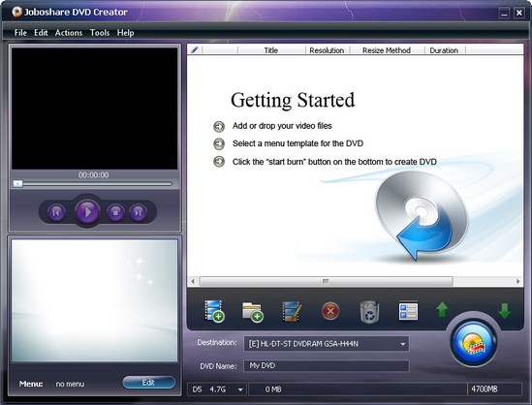This screenshot has width=532, height=405.
Task: Click the red remove item icon
Action: tap(330, 311)
